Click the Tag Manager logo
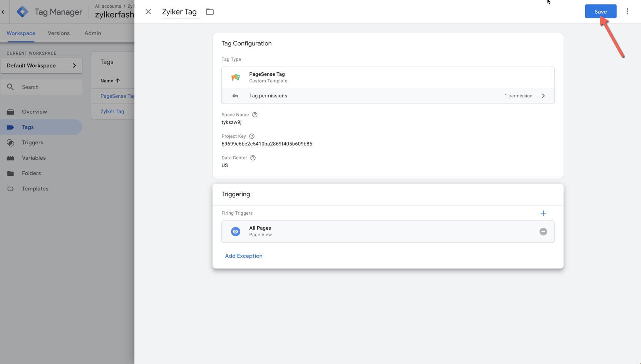Screen dimensions: 641x364 point(22,12)
